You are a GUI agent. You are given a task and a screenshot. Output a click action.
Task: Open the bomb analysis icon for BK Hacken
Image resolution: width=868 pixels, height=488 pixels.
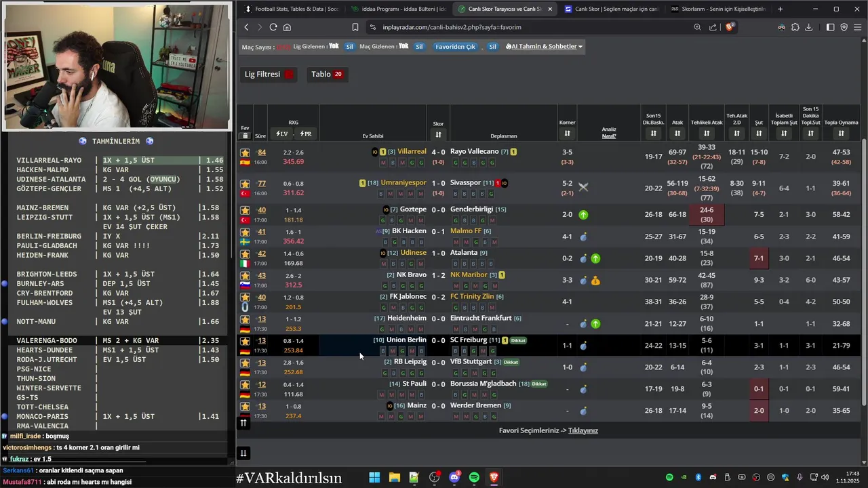(x=583, y=237)
